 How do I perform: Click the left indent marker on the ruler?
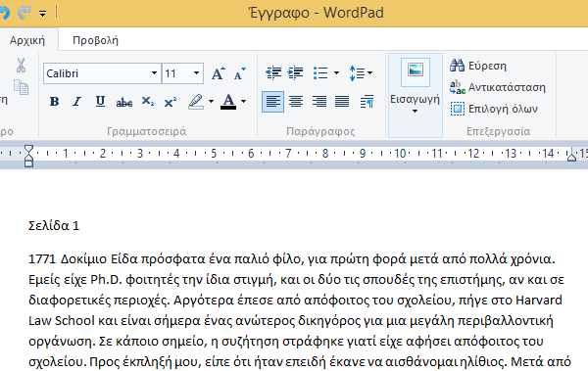(x=28, y=156)
